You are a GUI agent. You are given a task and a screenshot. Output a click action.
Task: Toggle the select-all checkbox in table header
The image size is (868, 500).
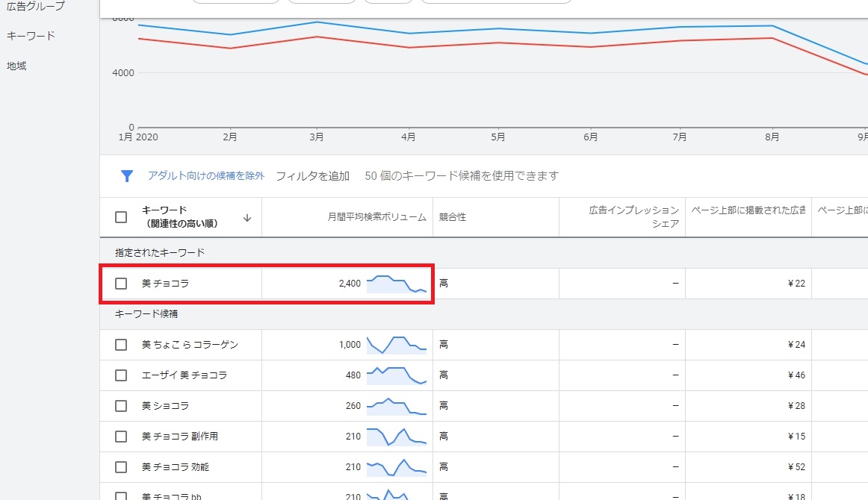(x=121, y=217)
